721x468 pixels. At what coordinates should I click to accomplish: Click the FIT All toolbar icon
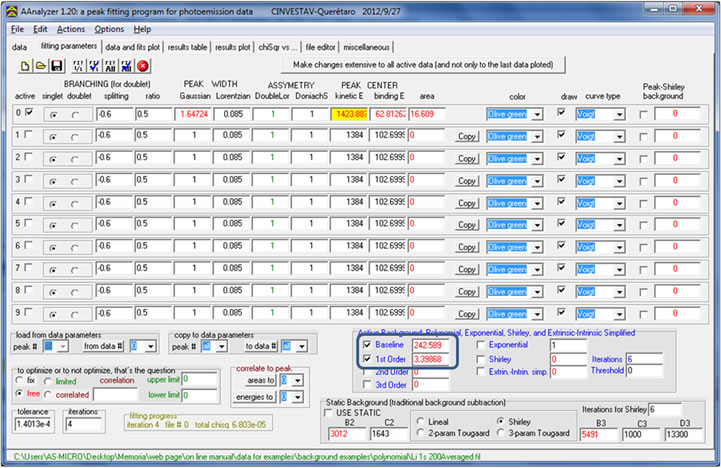click(111, 65)
